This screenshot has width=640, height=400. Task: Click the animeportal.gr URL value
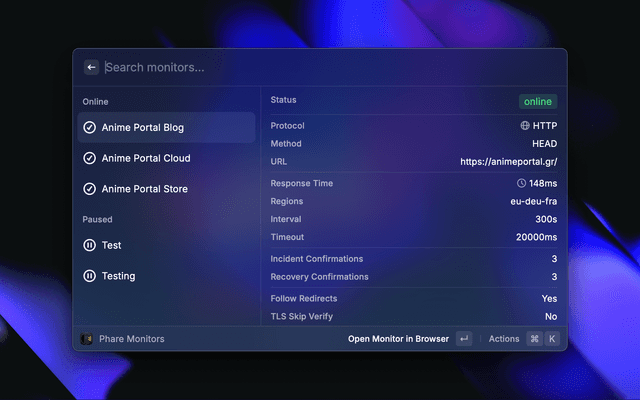pyautogui.click(x=508, y=162)
